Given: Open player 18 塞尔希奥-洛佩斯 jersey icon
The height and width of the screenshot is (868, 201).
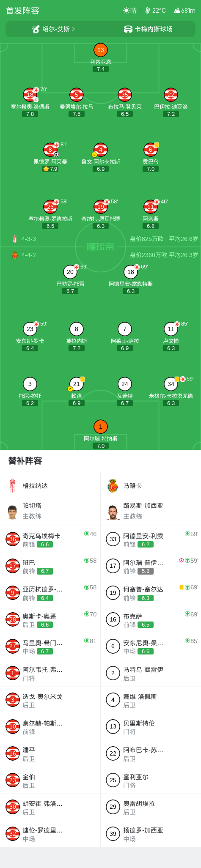Looking at the screenshot, I should tap(30, 95).
